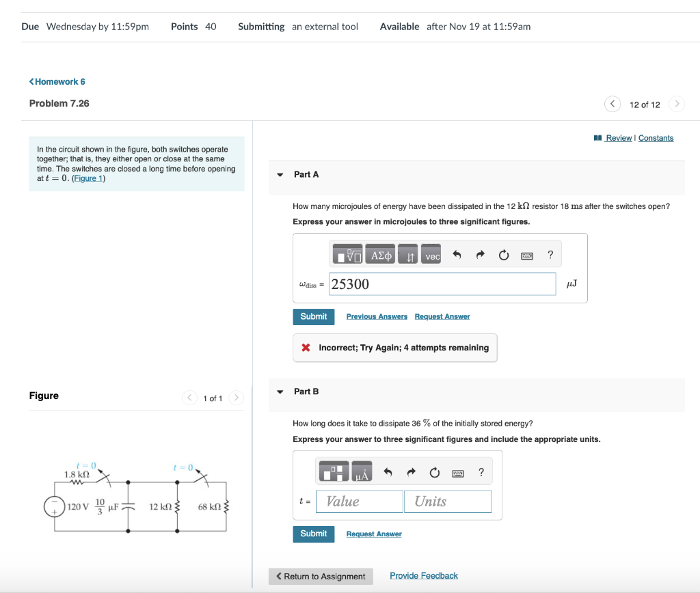Click the Problem 7.26 heading
This screenshot has width=700, height=593.
[x=59, y=104]
